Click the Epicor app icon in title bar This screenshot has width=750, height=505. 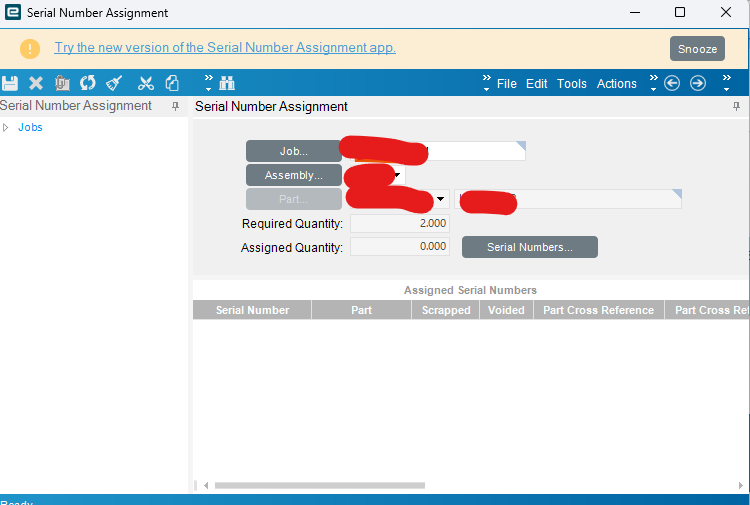(x=12, y=12)
